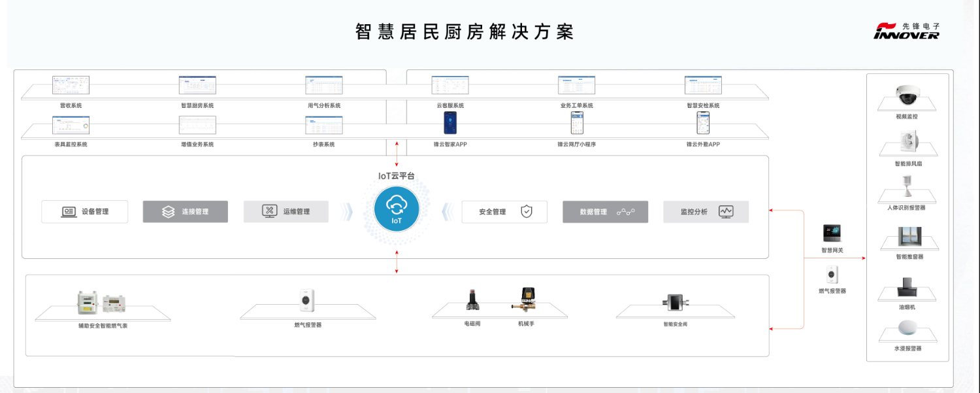Open the 智慧安检系统 screenshot thumbnail
This screenshot has height=393, width=980.
pos(703,85)
